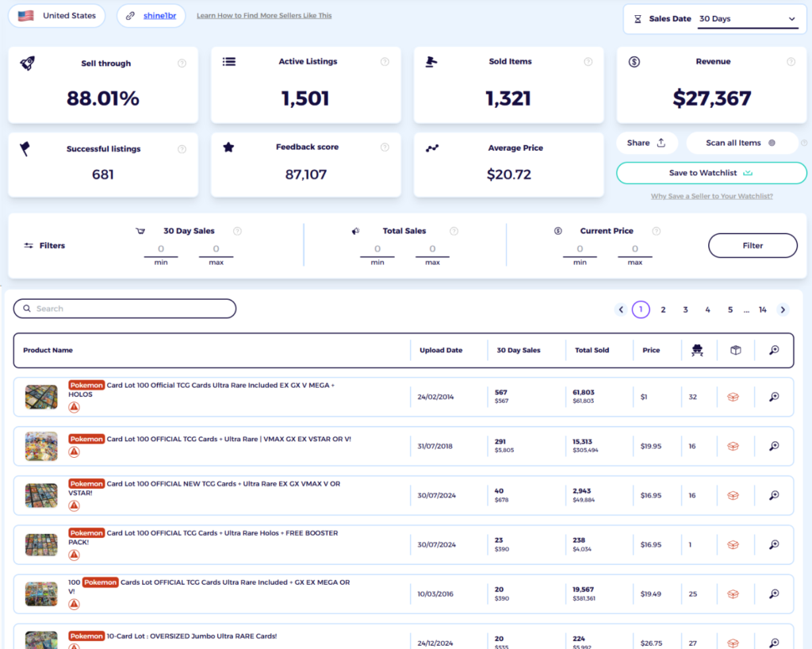Show help for Sold Items

(588, 62)
